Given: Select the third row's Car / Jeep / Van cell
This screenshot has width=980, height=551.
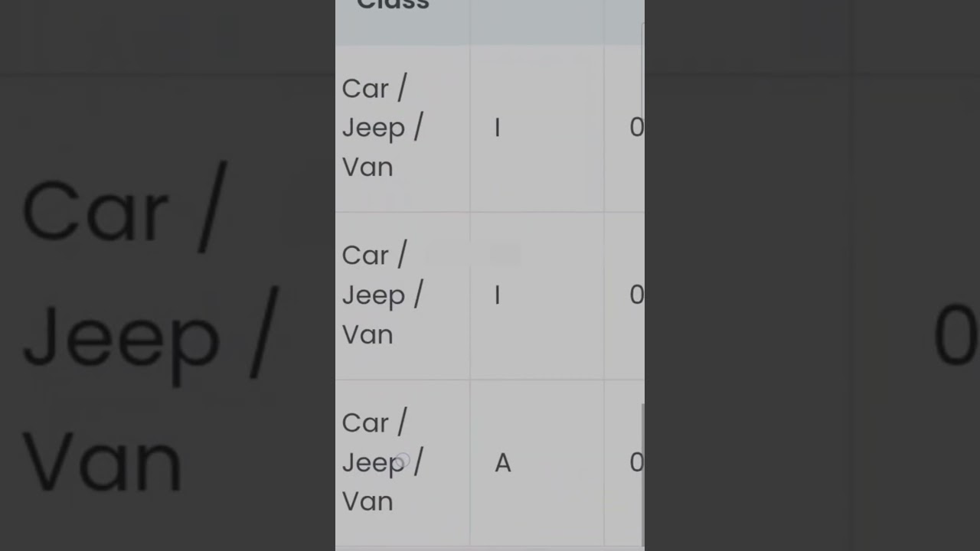Looking at the screenshot, I should 382,462.
